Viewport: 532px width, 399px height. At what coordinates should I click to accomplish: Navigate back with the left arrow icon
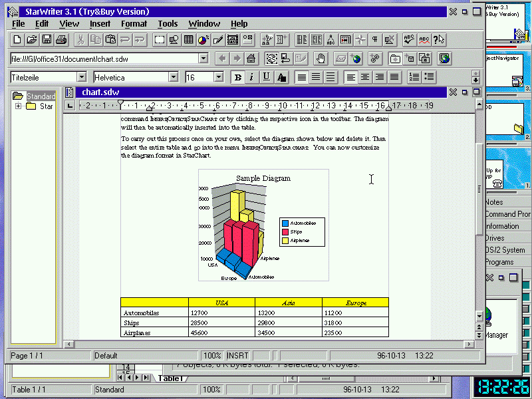(x=222, y=59)
